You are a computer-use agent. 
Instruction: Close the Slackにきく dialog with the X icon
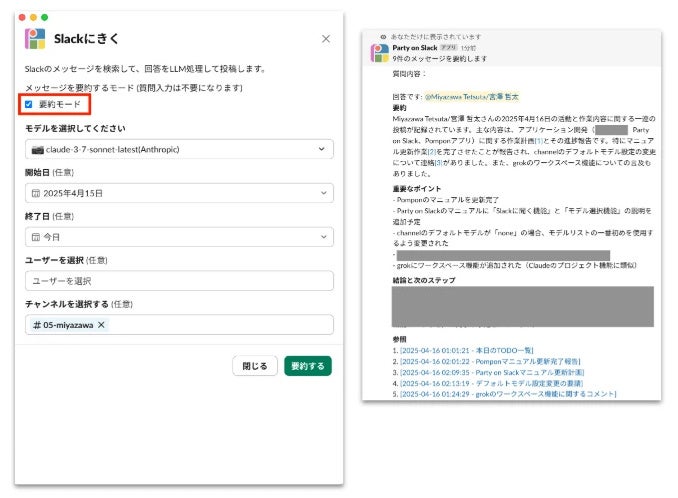click(x=326, y=39)
